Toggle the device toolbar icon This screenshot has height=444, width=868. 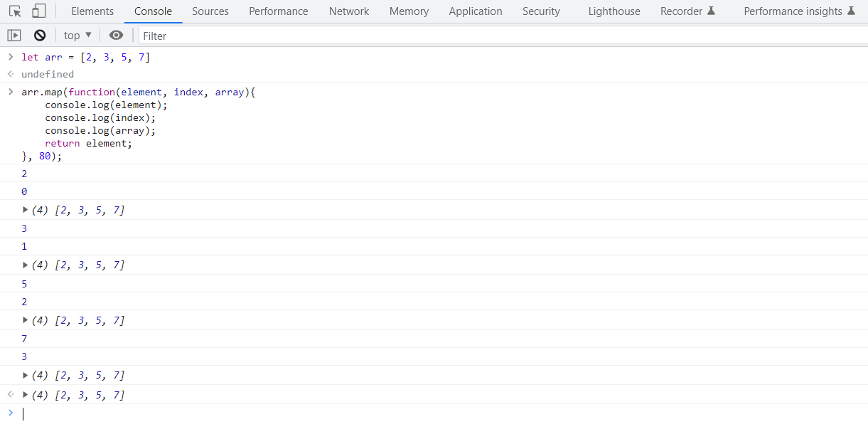coord(39,11)
